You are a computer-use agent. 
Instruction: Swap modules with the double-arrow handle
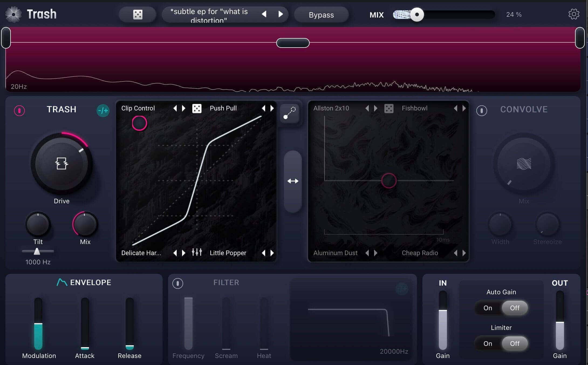tap(293, 181)
